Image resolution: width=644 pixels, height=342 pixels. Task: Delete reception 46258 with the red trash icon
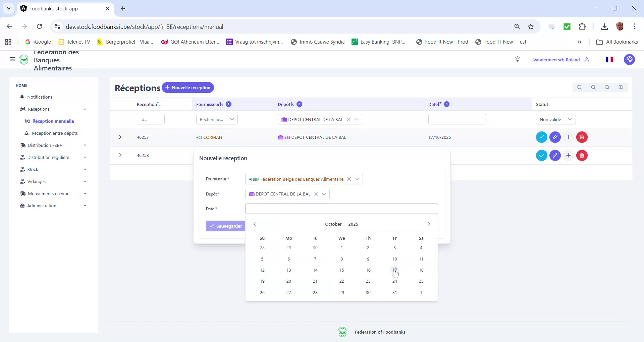582,155
